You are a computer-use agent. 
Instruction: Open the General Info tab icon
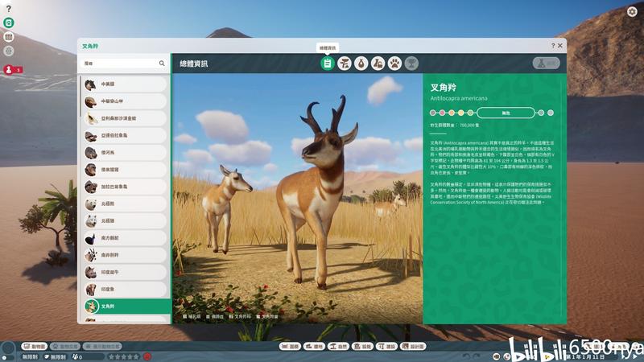(x=328, y=64)
